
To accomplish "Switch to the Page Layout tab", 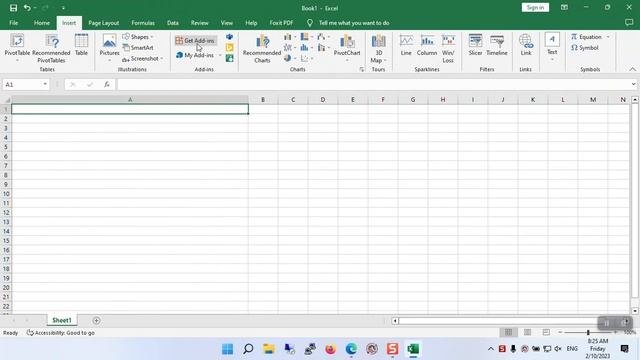I will (104, 23).
